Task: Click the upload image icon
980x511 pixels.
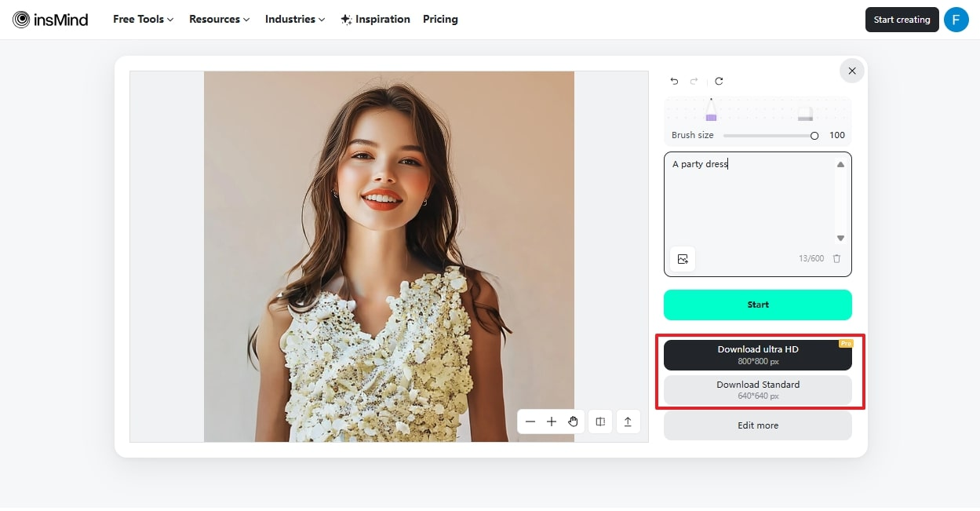Action: point(628,422)
